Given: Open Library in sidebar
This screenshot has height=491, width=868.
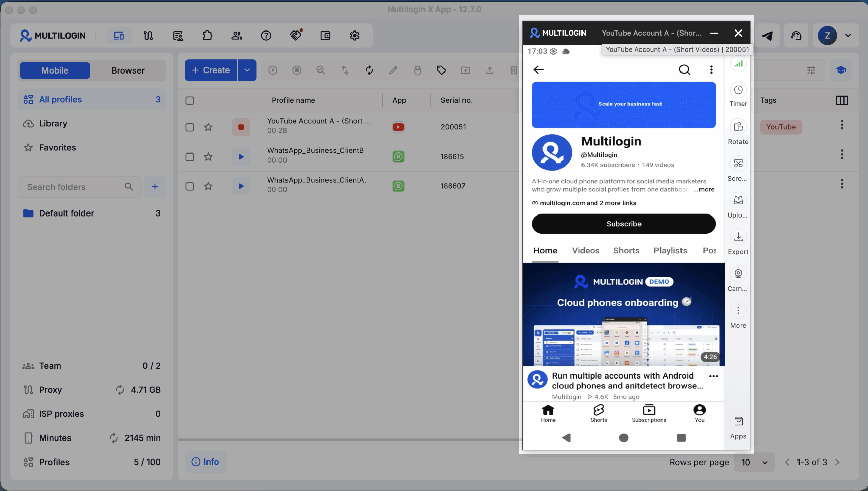Looking at the screenshot, I should [92, 123].
